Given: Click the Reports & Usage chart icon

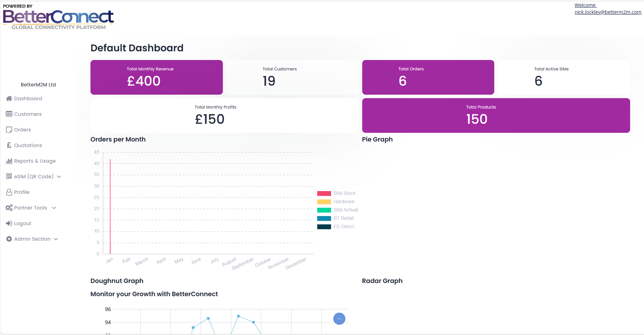Looking at the screenshot, I should click(9, 161).
